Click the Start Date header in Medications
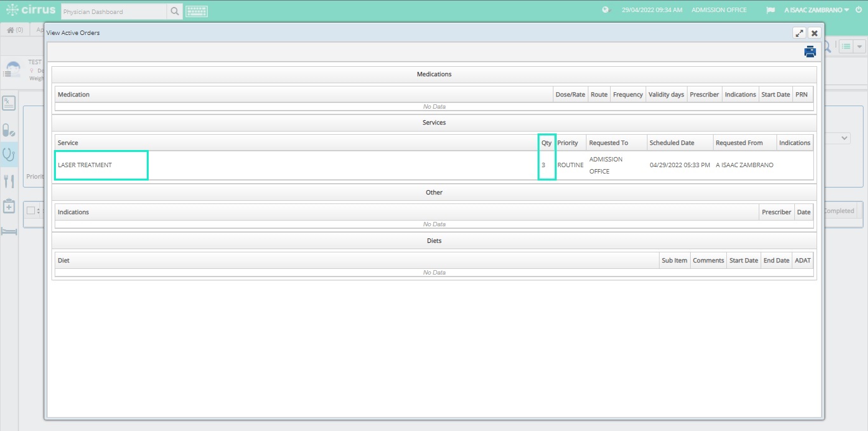868x431 pixels. 775,95
